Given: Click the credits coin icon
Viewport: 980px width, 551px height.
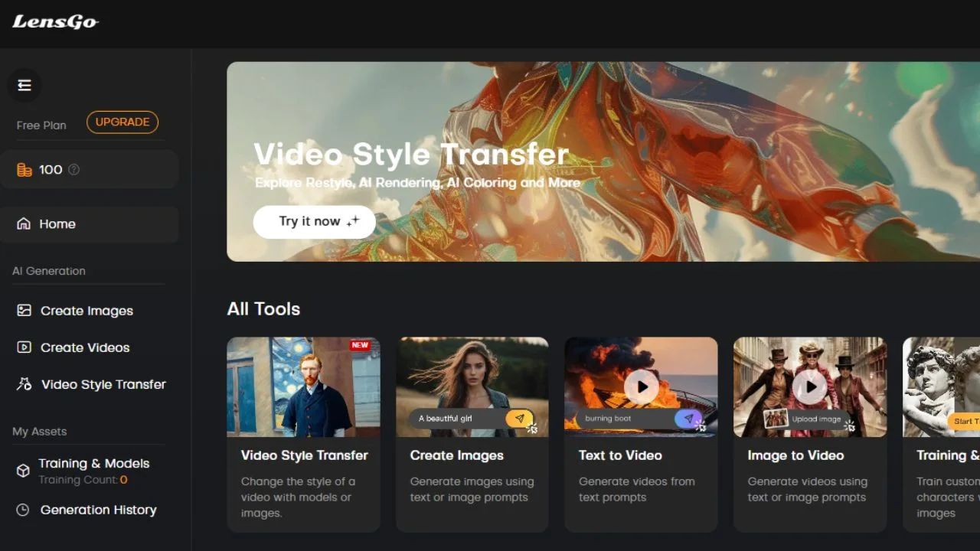Looking at the screenshot, I should [x=24, y=170].
